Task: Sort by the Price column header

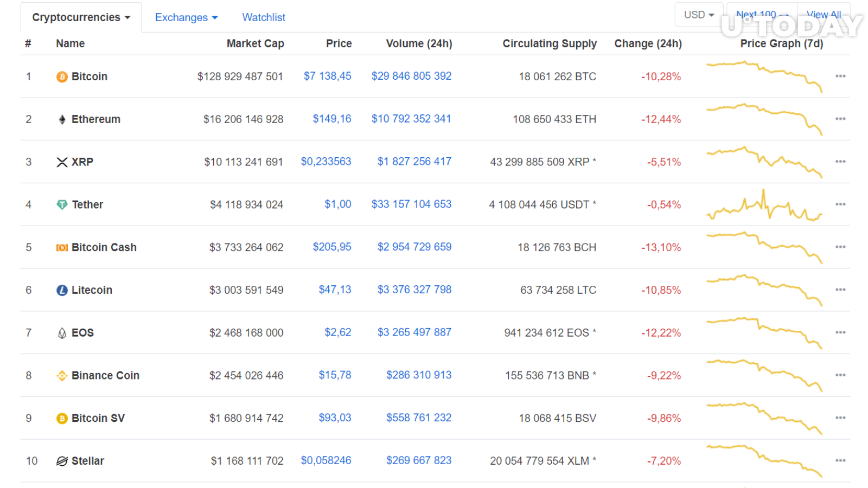Action: [x=339, y=43]
